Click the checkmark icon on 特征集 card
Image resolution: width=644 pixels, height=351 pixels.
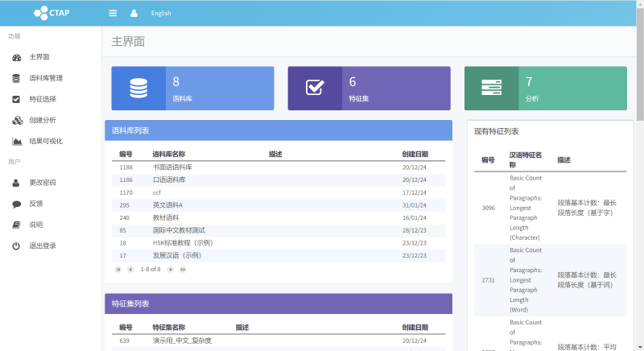(315, 88)
